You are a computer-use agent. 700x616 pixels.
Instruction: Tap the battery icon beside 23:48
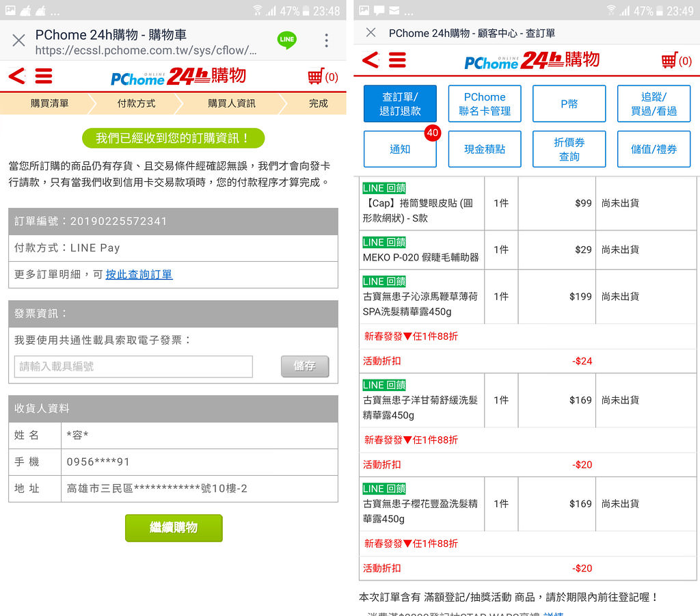pyautogui.click(x=306, y=11)
